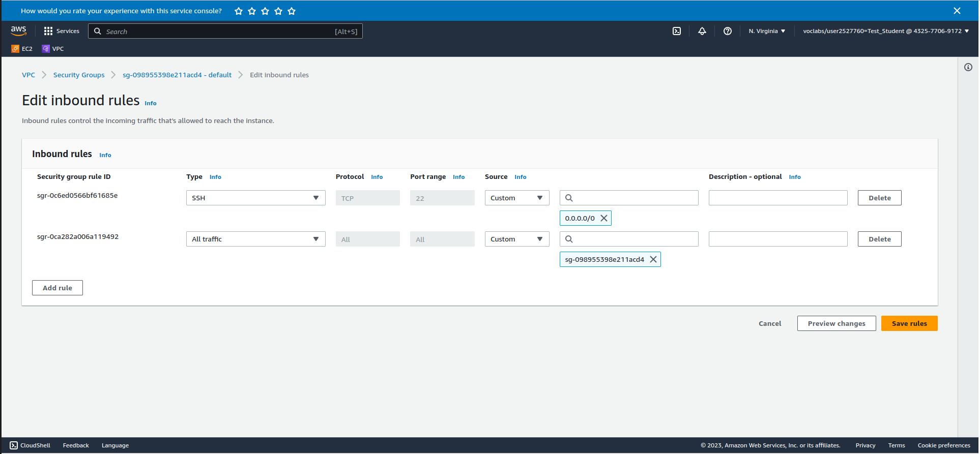This screenshot has width=980, height=454.
Task: Open the info panel icon at right edge
Action: tap(968, 67)
